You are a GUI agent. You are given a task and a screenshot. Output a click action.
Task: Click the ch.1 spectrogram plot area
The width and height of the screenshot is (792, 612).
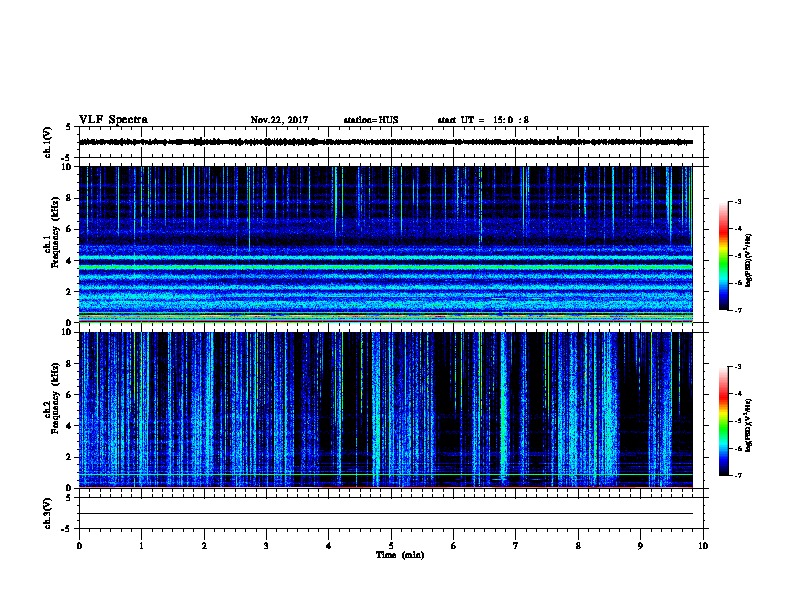[386, 244]
